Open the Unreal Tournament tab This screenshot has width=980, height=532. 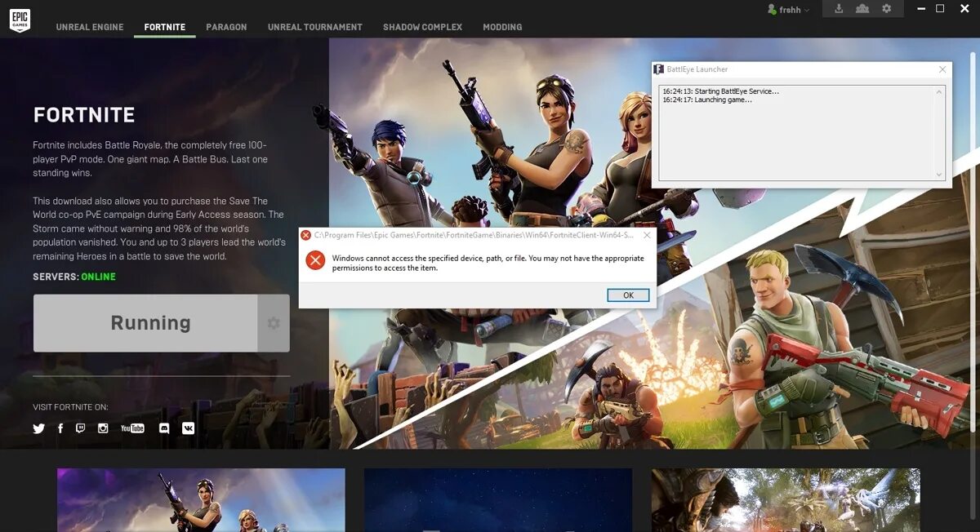(x=315, y=27)
